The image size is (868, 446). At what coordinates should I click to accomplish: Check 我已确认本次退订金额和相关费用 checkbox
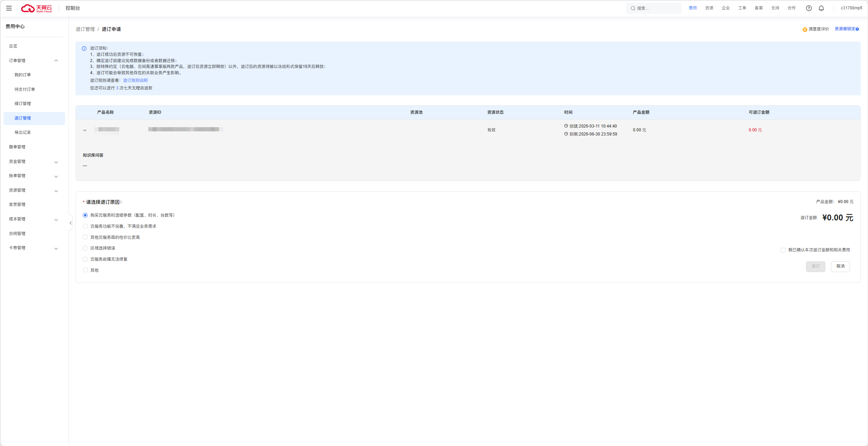[783, 250]
